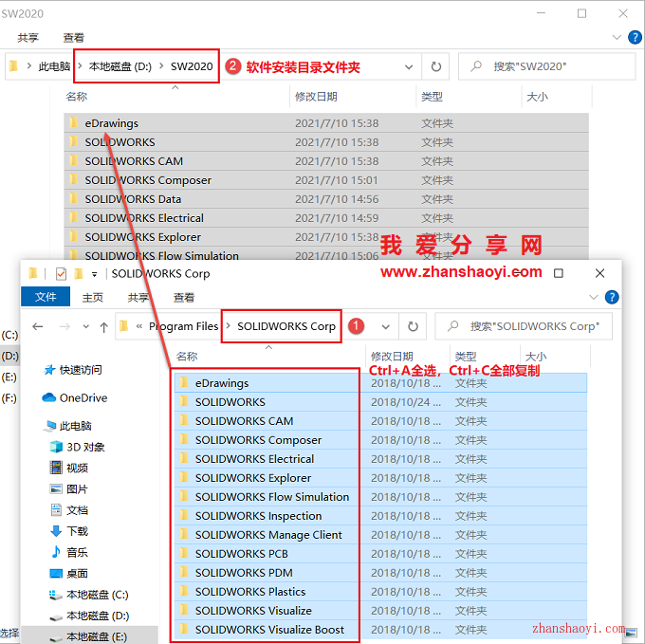This screenshot has height=644, width=645.
Task: Select SOLIDWORKS Visualize Boost folder
Action: point(380,630)
